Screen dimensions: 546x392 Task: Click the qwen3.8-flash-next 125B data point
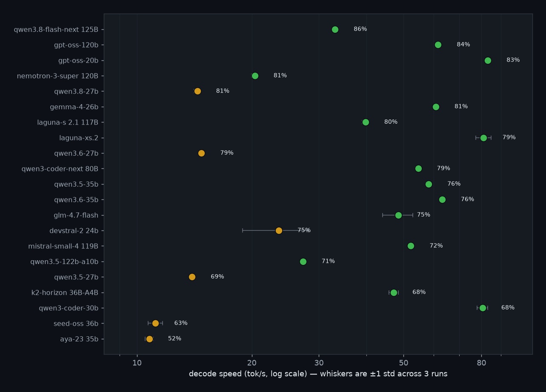click(335, 29)
